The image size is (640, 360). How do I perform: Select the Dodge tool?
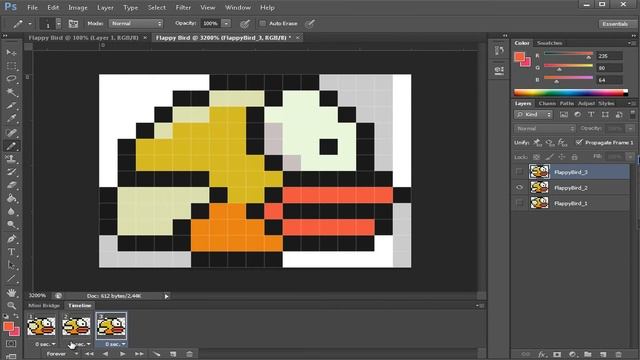[11, 224]
